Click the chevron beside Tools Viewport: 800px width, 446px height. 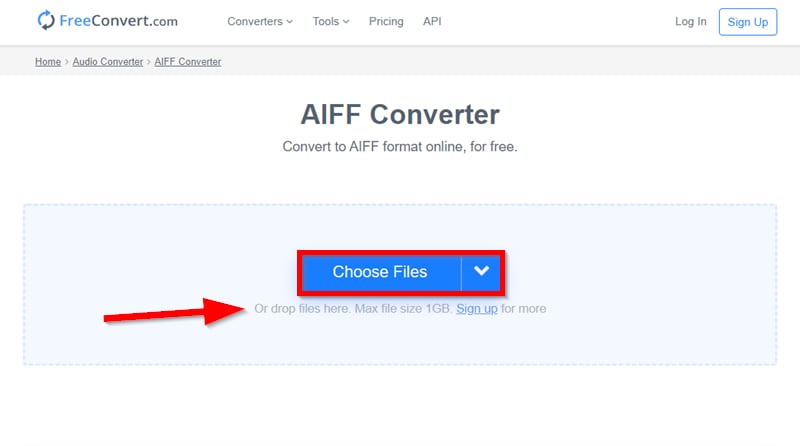pyautogui.click(x=347, y=21)
